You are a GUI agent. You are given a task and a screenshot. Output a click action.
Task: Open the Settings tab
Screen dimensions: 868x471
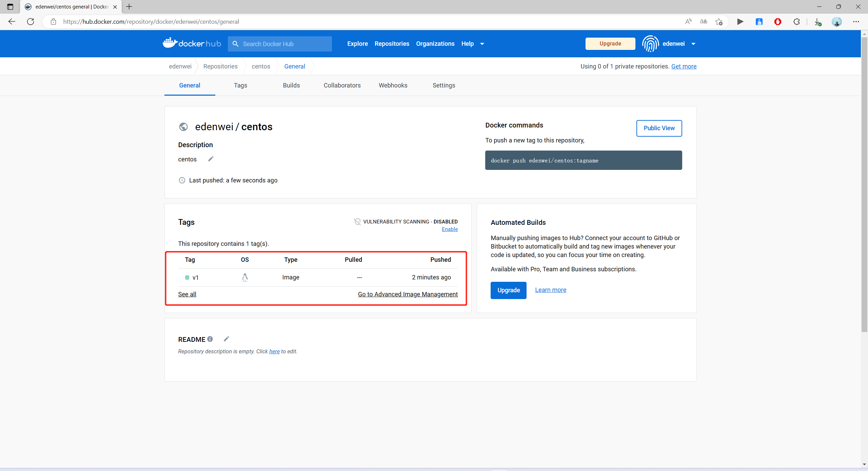pos(444,85)
